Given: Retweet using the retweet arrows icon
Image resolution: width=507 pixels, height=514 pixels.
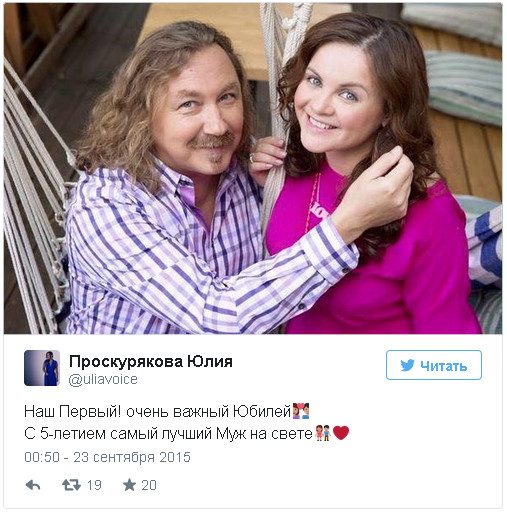Looking at the screenshot, I should (x=71, y=485).
